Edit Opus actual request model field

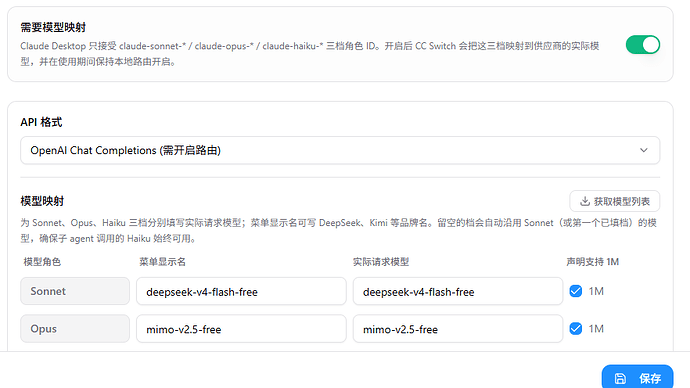click(458, 329)
